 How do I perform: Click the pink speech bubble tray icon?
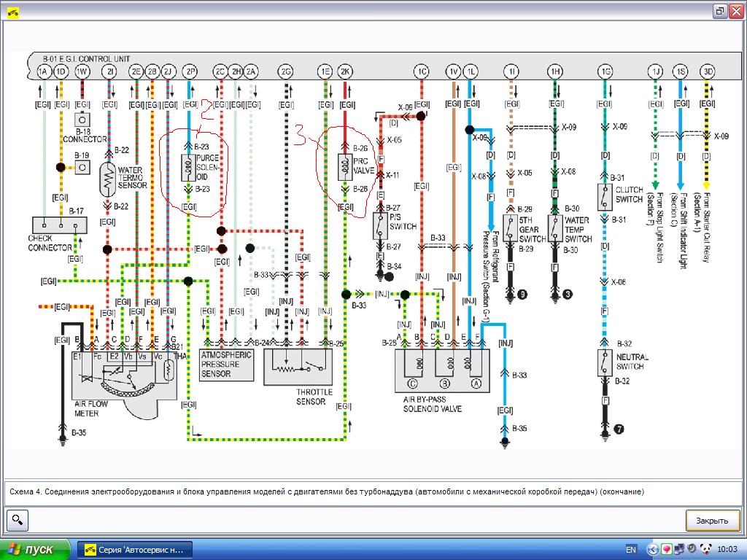(x=666, y=549)
